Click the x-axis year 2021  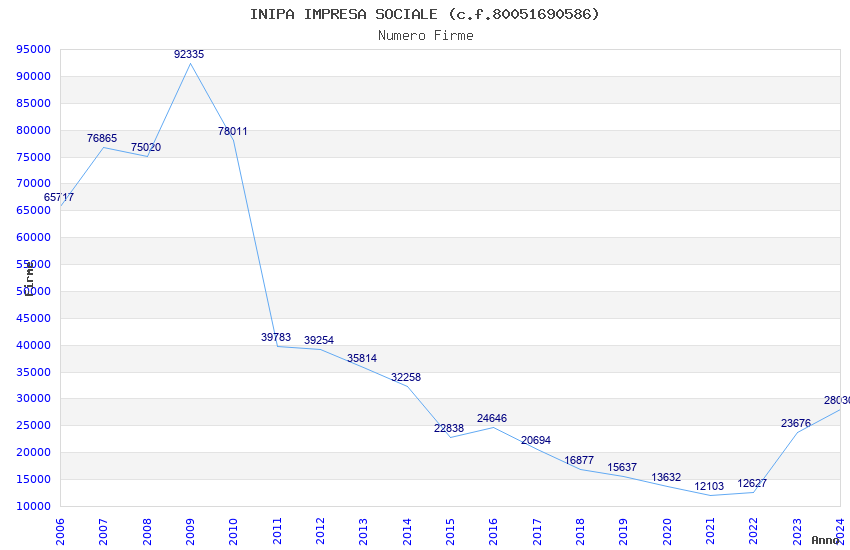(711, 531)
